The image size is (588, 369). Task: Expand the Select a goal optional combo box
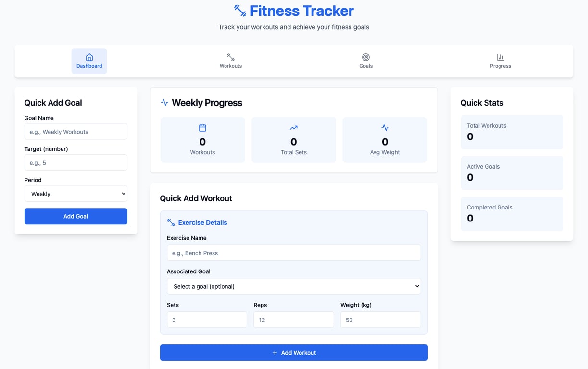pos(293,286)
